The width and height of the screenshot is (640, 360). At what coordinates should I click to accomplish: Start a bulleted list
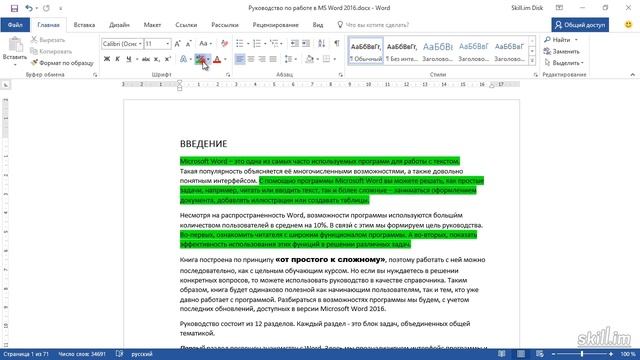coord(240,44)
